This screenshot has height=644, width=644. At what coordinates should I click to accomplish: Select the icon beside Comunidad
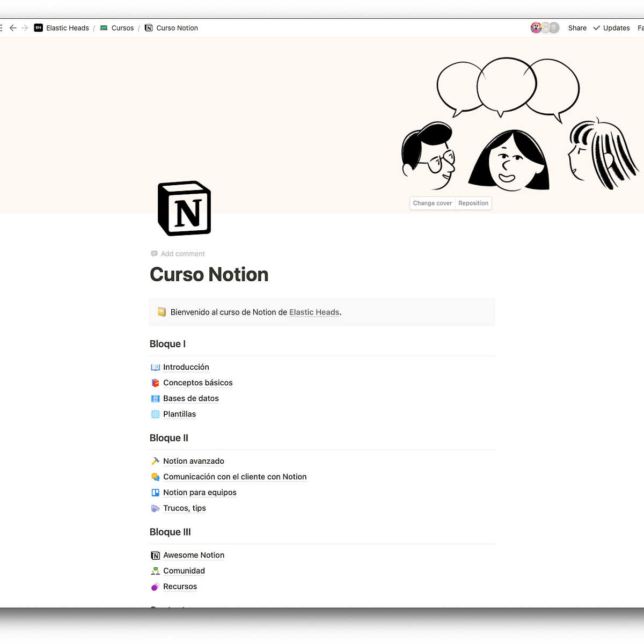(x=155, y=570)
